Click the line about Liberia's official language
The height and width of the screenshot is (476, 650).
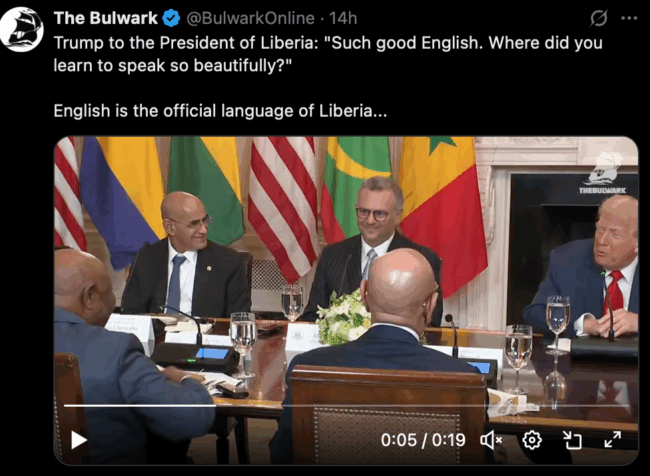point(220,111)
